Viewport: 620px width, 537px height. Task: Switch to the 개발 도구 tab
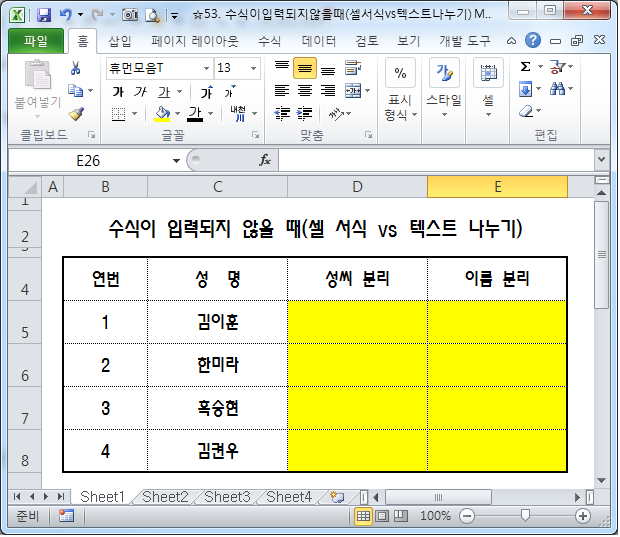pos(465,40)
